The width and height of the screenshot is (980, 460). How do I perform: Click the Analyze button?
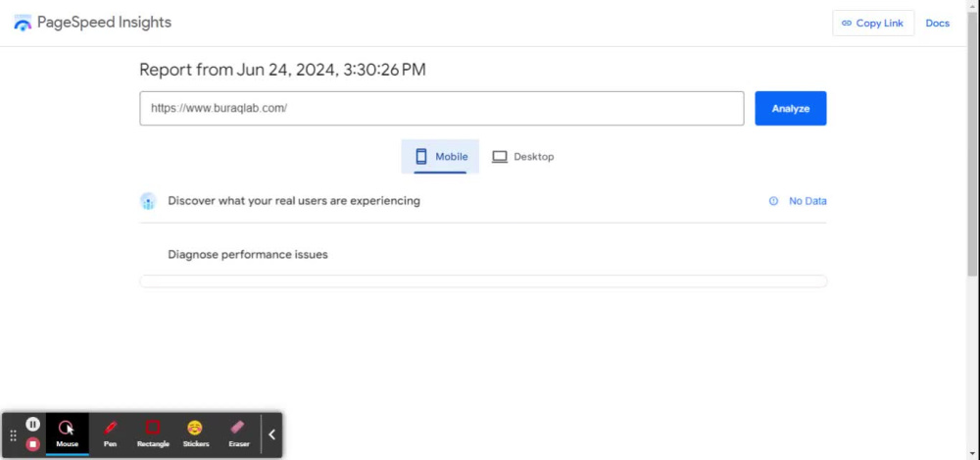[791, 108]
